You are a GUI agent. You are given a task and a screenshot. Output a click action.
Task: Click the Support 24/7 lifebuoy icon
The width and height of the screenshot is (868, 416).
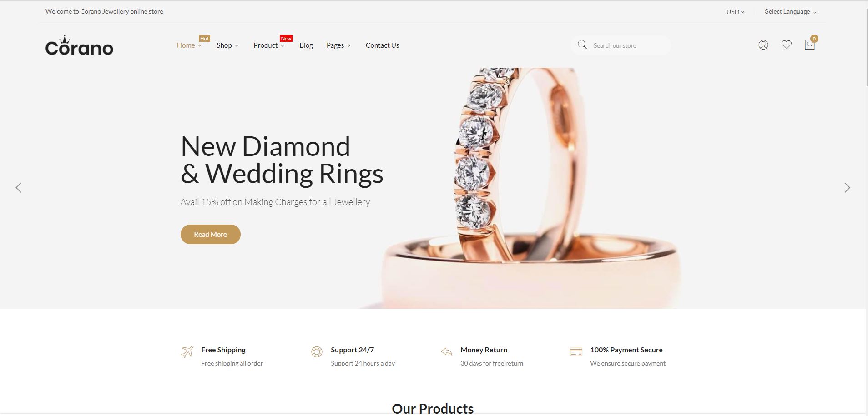(x=317, y=351)
